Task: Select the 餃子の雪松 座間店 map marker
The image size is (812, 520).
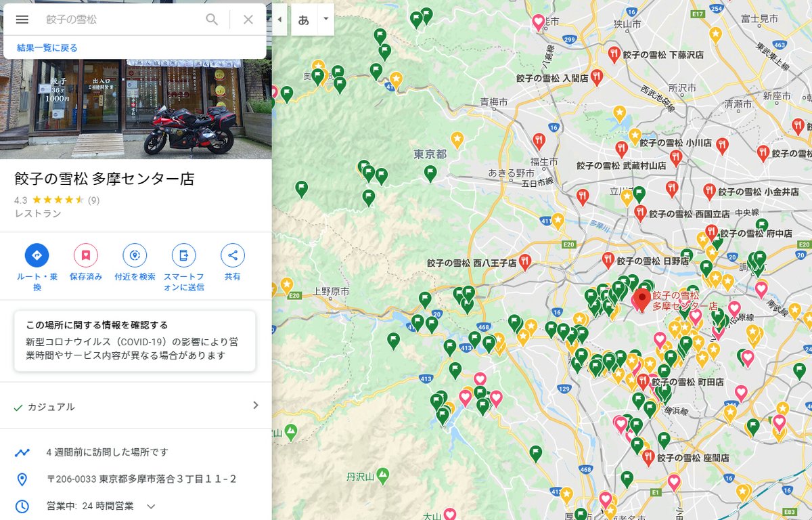Action: coord(648,458)
